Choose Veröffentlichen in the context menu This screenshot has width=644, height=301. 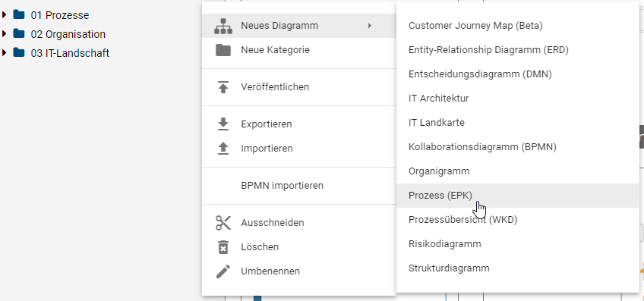pos(299,87)
